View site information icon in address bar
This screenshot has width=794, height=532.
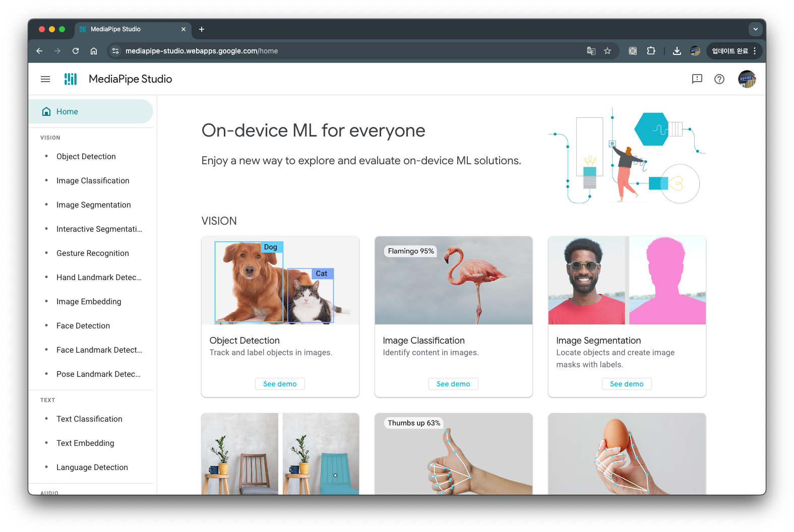coord(115,51)
